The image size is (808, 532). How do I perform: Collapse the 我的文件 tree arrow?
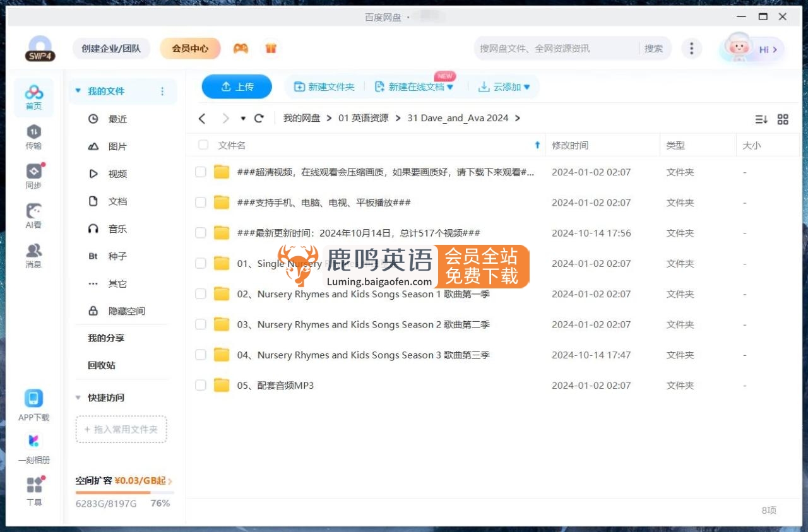[x=78, y=91]
